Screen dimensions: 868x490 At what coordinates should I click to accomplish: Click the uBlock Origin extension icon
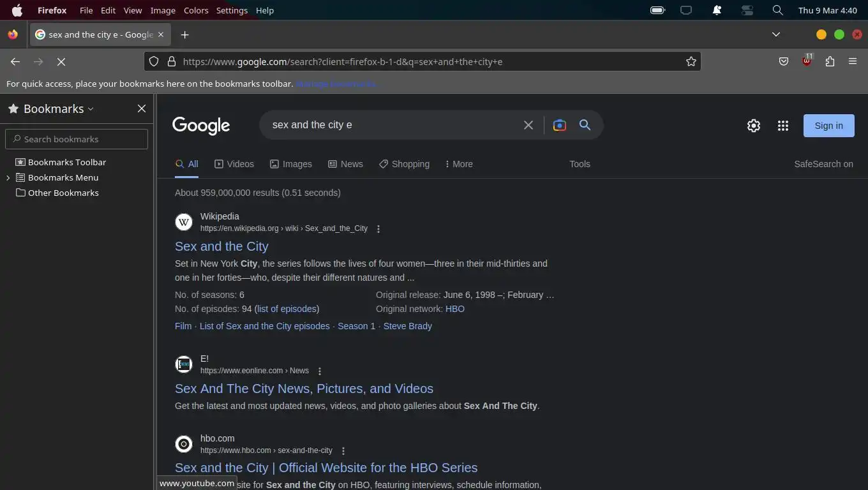point(807,62)
